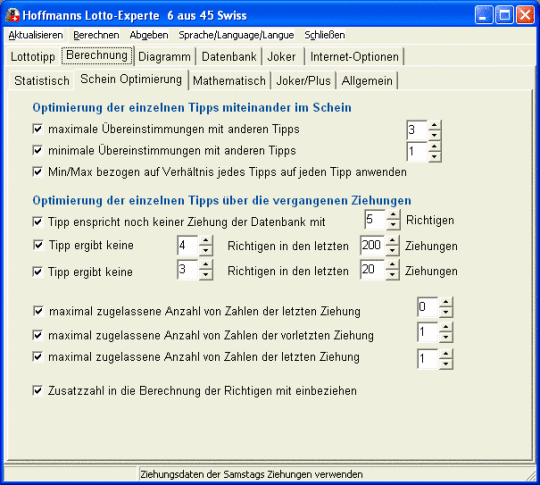The width and height of the screenshot is (540, 485).
Task: Open the Berechnen menu
Action: 96,35
